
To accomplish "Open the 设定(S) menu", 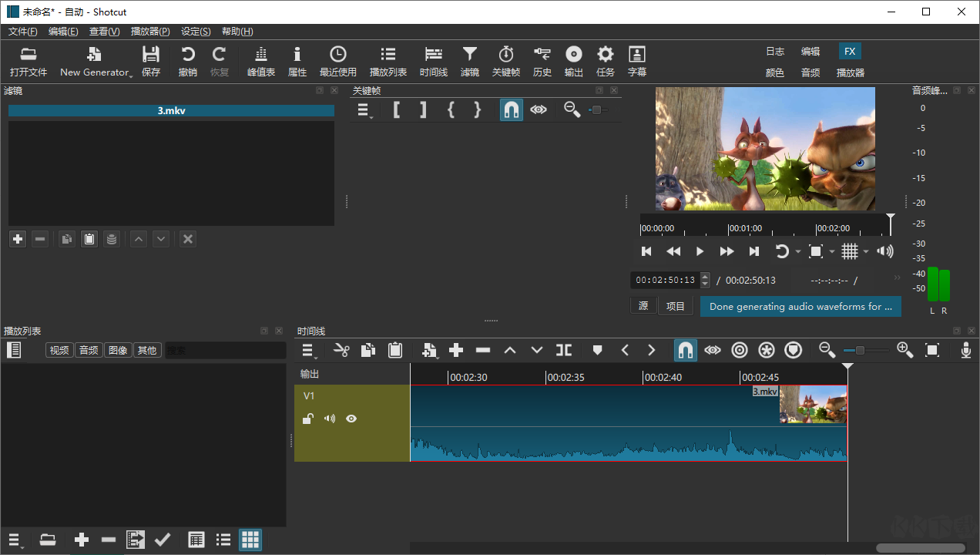I will pyautogui.click(x=196, y=32).
